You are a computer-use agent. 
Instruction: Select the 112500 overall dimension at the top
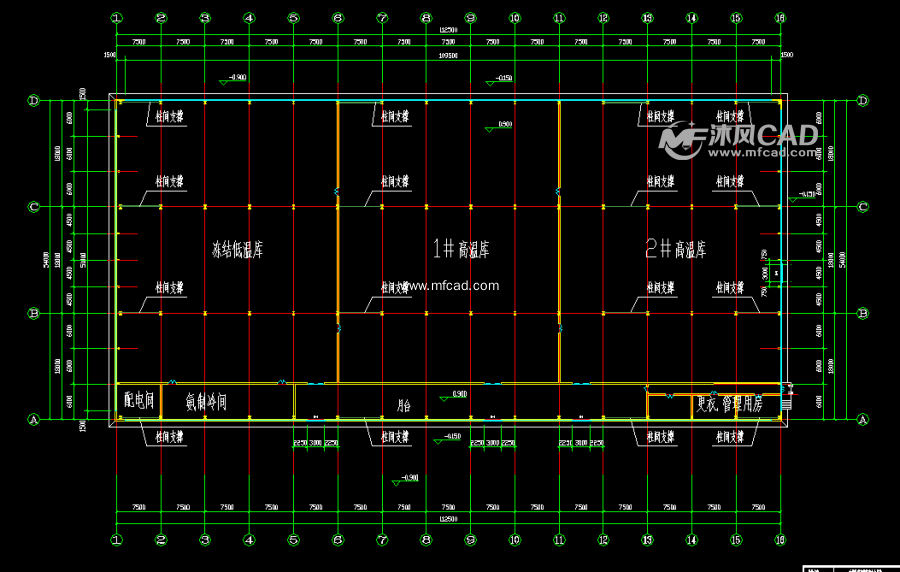point(448,31)
